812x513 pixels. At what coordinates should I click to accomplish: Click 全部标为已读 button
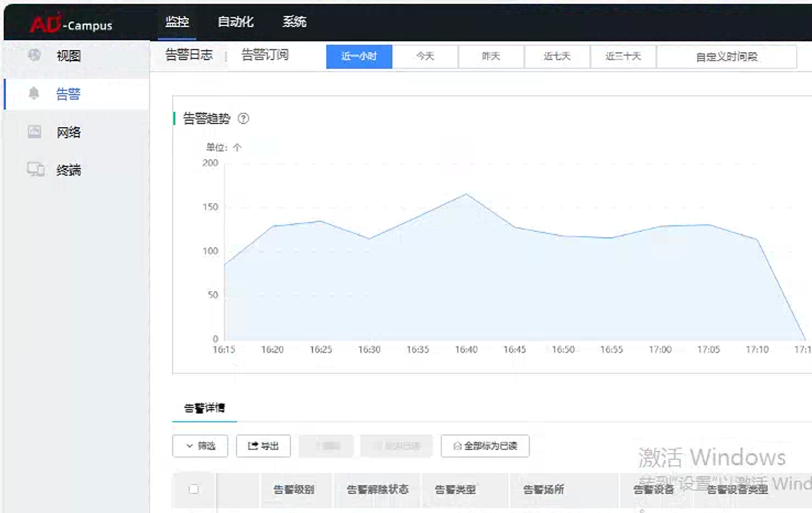coord(485,446)
